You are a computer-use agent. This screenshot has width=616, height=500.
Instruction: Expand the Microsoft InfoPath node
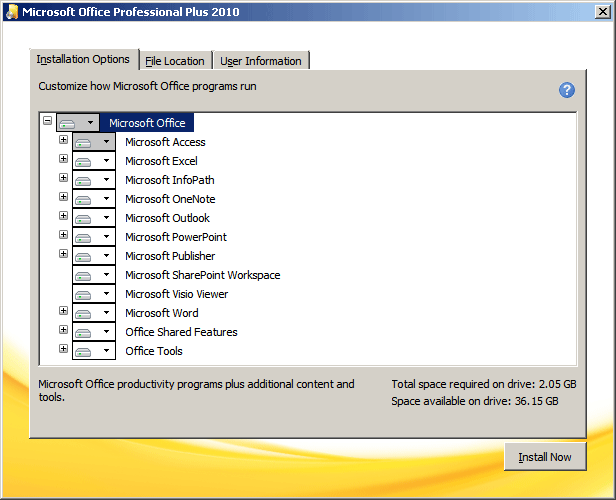63,178
